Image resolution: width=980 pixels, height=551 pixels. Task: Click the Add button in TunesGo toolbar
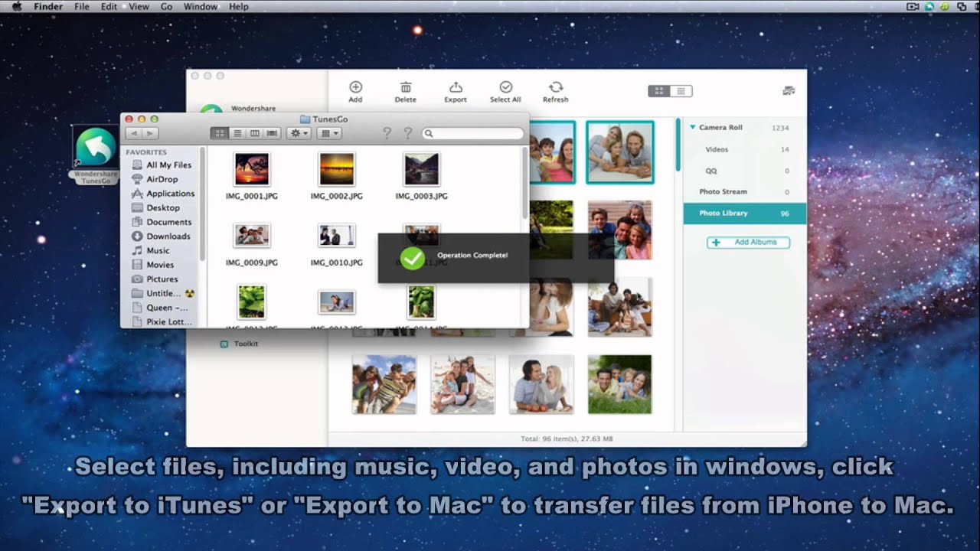[x=355, y=92]
